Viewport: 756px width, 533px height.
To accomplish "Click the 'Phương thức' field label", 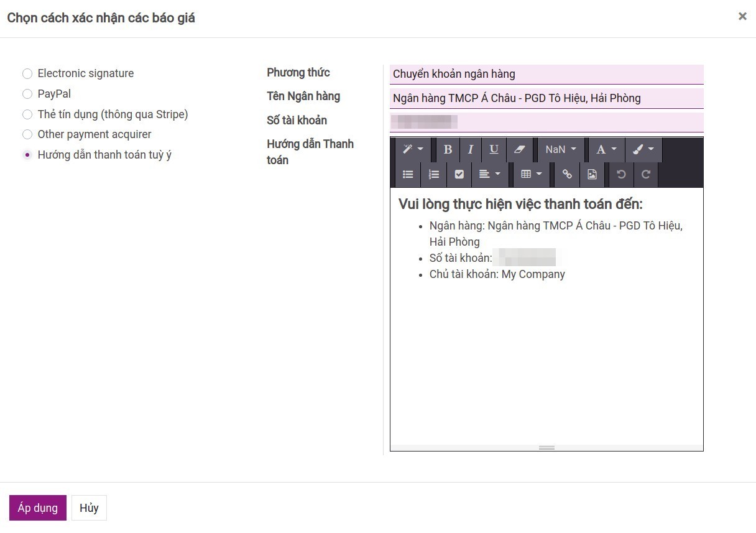I will coord(298,73).
